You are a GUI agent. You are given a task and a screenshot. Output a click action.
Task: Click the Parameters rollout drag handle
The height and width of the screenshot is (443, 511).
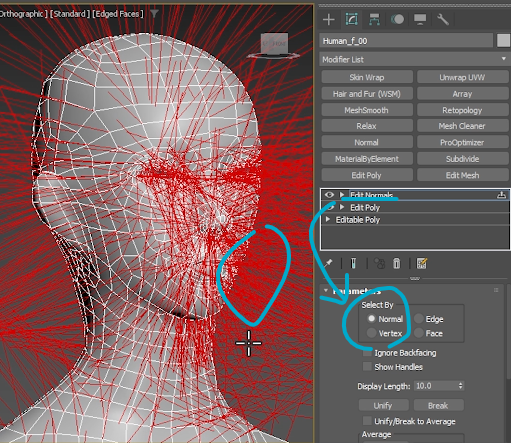tap(496, 290)
